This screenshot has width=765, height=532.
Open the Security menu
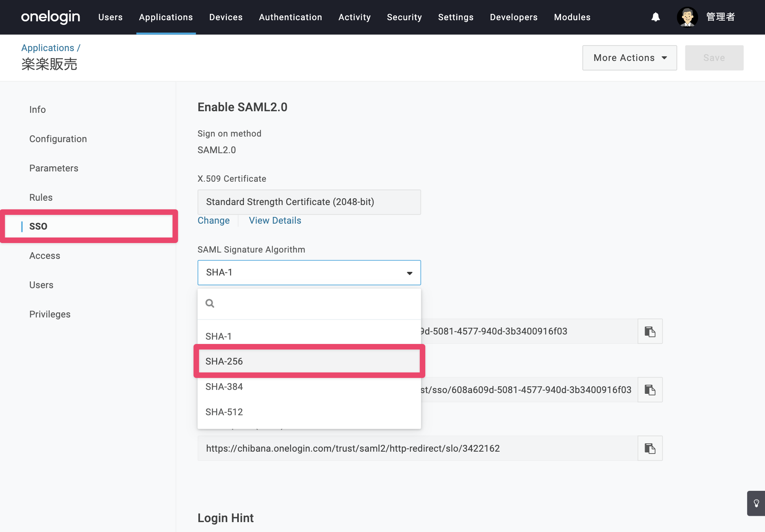[x=404, y=17]
